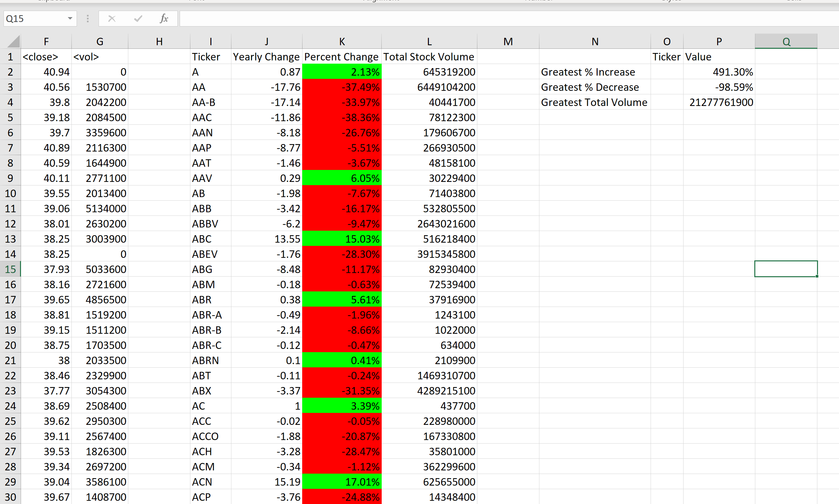Expand the Name Box dropdown arrow
The width and height of the screenshot is (839, 504).
70,18
